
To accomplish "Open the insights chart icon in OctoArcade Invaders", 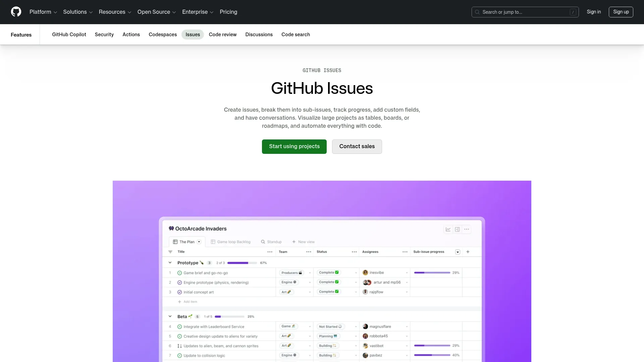I will pos(448,229).
